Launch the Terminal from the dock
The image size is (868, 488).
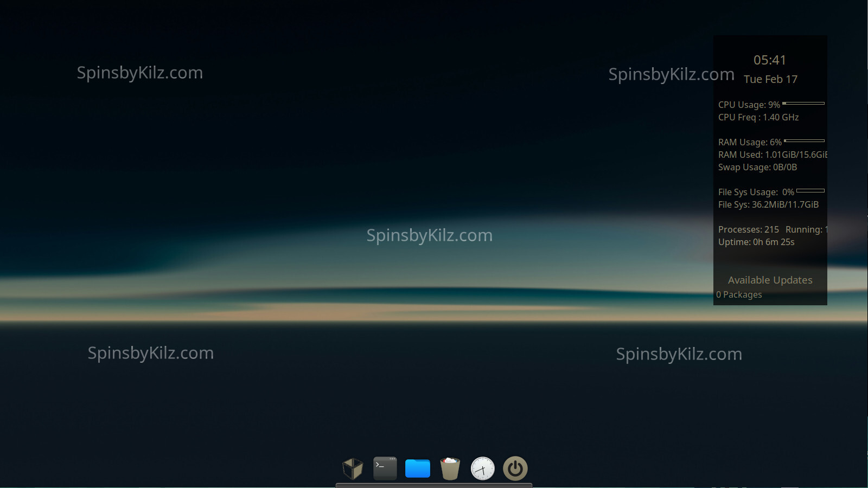tap(385, 468)
